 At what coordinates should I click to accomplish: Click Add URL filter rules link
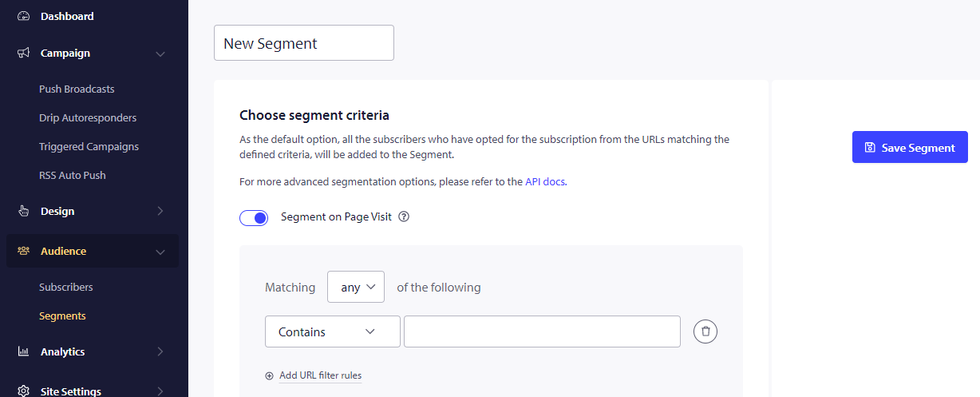(319, 375)
